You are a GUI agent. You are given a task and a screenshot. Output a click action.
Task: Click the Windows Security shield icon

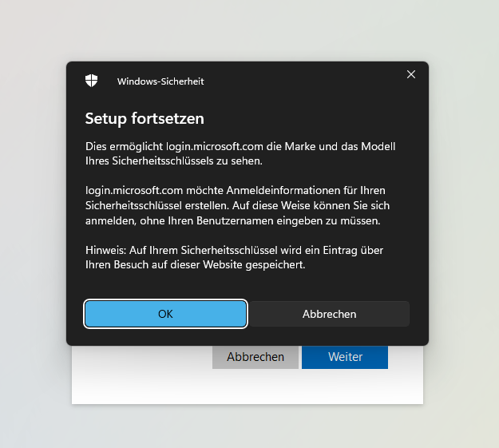click(91, 81)
